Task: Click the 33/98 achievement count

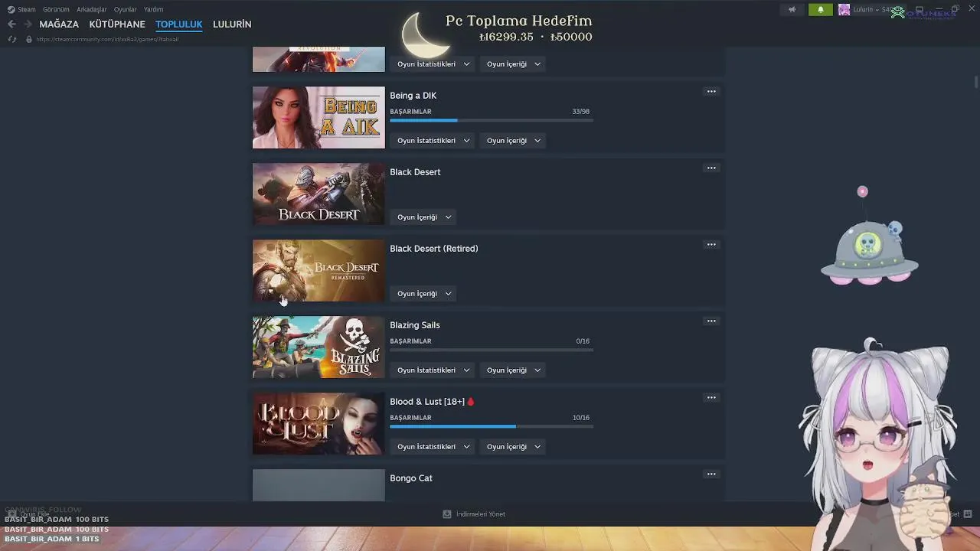Action: pos(580,112)
